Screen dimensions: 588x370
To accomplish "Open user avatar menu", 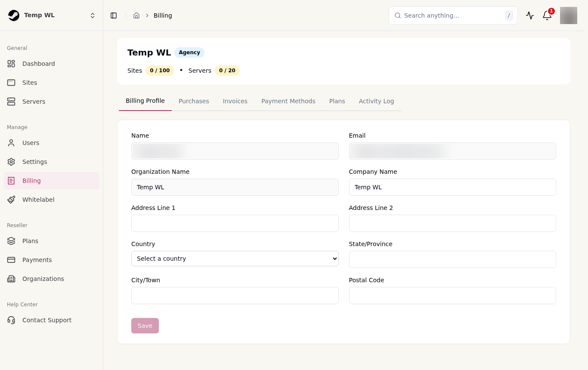I will pos(569,15).
